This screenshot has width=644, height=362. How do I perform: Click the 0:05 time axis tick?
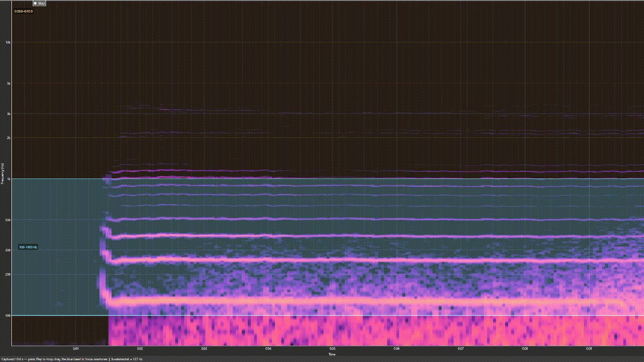coord(332,349)
